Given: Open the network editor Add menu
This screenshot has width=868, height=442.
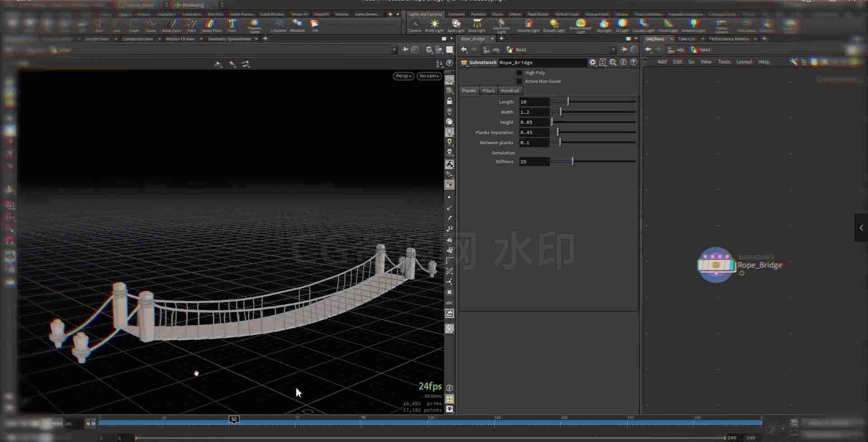Looking at the screenshot, I should tap(662, 62).
